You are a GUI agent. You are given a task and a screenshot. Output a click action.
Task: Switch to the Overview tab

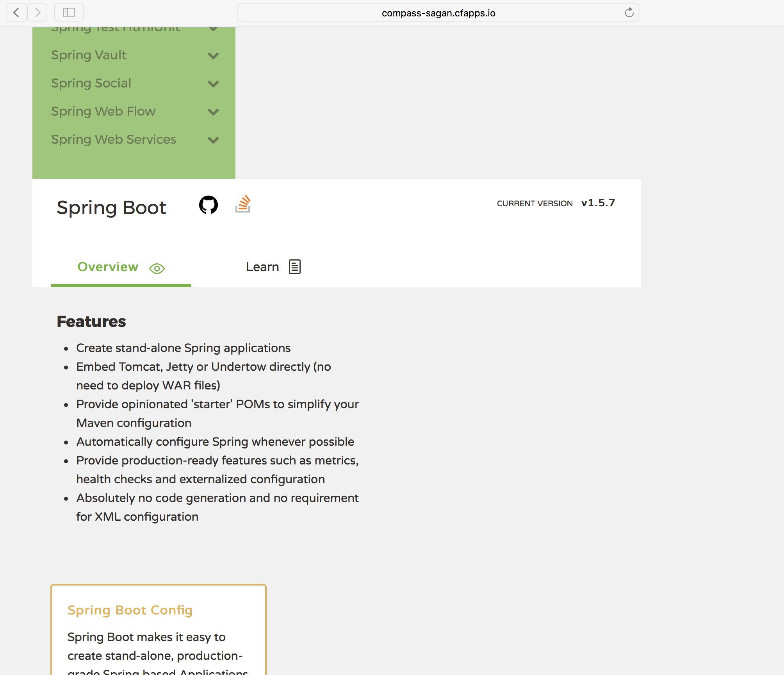(108, 267)
